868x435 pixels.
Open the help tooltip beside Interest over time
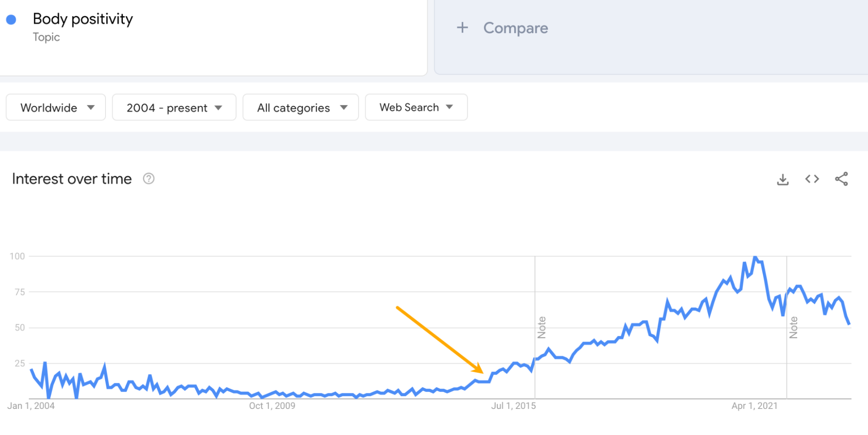148,178
